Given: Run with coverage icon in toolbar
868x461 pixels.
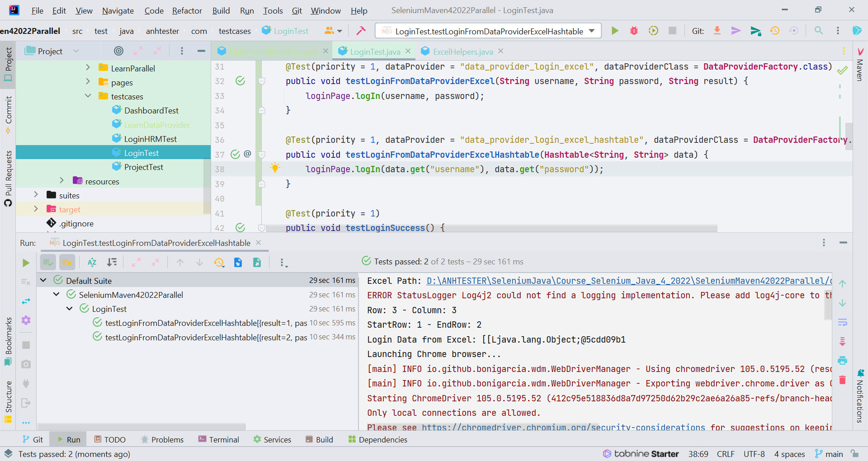Looking at the screenshot, I should pos(653,31).
